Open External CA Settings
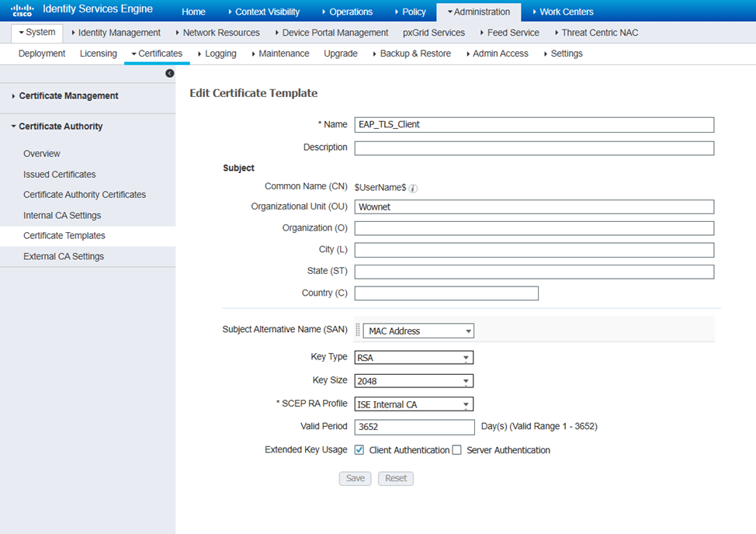This screenshot has width=756, height=534. [x=64, y=256]
